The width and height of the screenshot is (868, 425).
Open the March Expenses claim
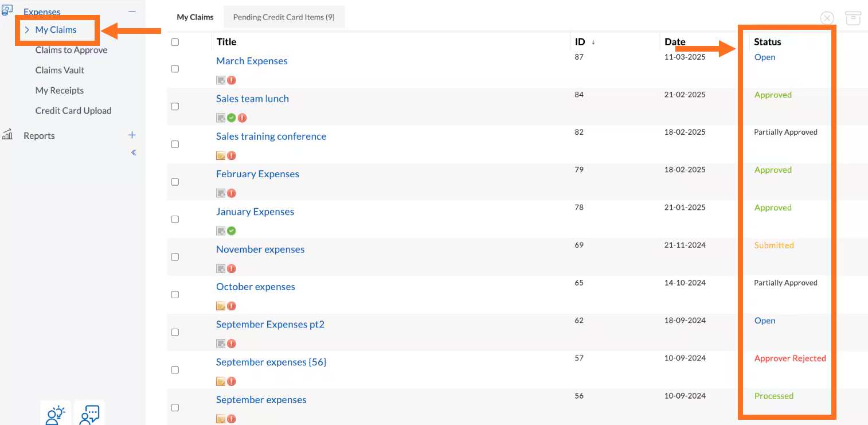(x=252, y=61)
